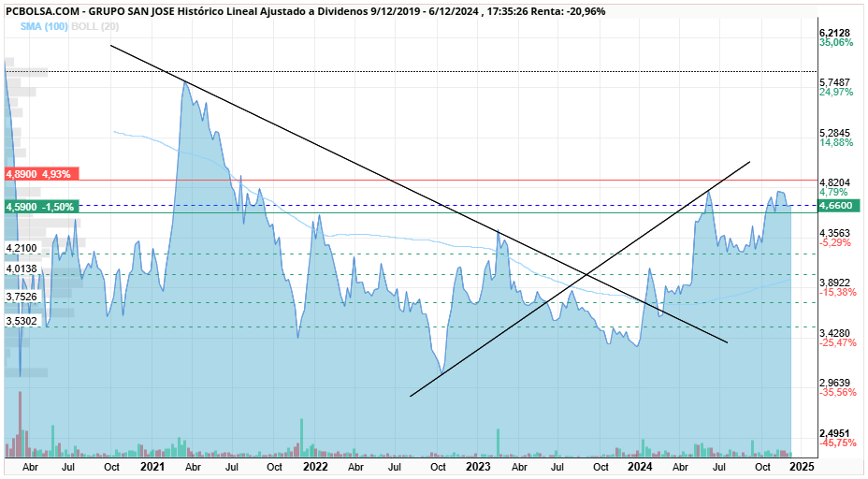Screen dimensions: 868x479
Task: Click the 2021 year label on time axis
Action: 152,467
